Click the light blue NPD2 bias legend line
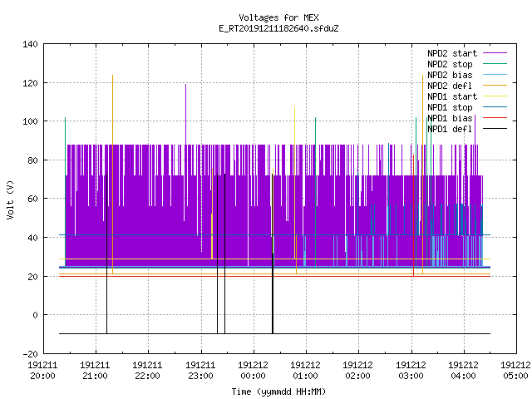Viewport: 532px width, 399px height. (x=495, y=75)
